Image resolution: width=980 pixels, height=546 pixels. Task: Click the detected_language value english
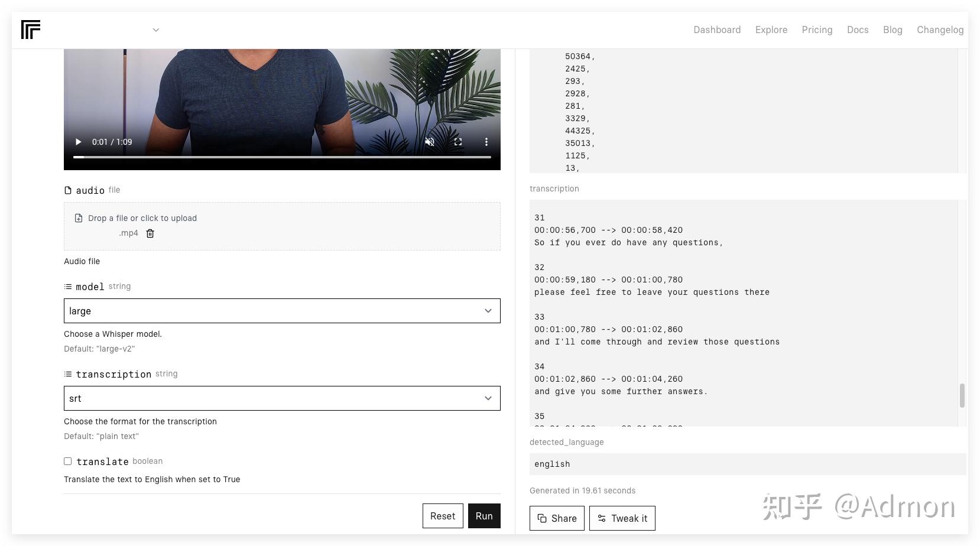coord(552,464)
